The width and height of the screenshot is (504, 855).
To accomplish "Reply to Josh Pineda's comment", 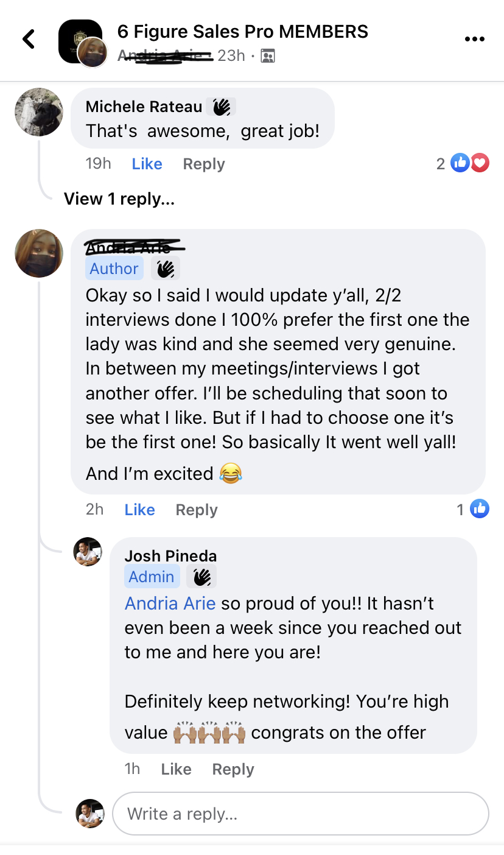I will point(233,769).
